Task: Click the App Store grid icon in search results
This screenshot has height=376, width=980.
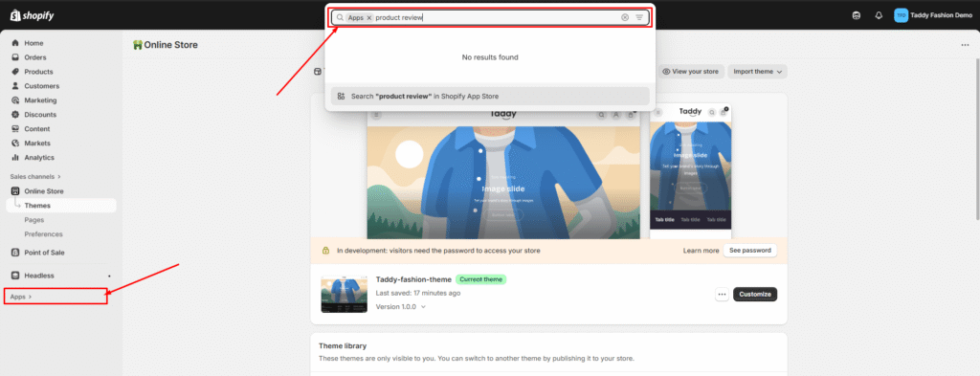Action: (x=342, y=97)
